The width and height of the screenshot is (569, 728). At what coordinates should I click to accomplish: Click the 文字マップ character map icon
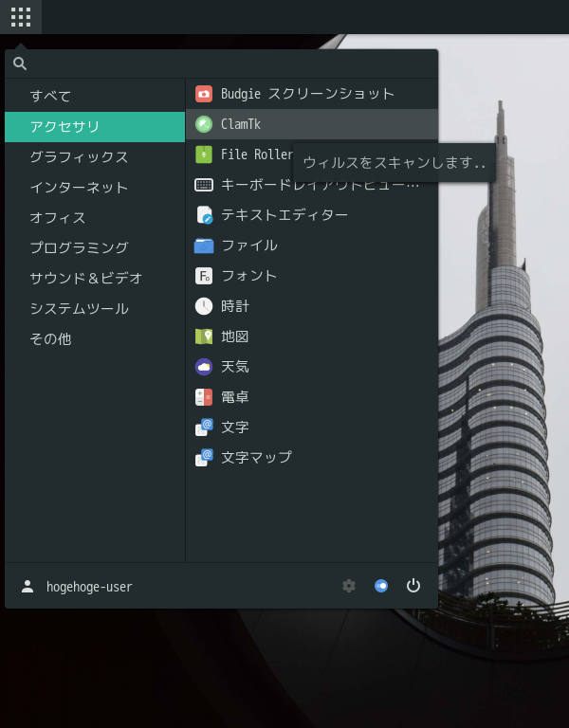pyautogui.click(x=204, y=458)
